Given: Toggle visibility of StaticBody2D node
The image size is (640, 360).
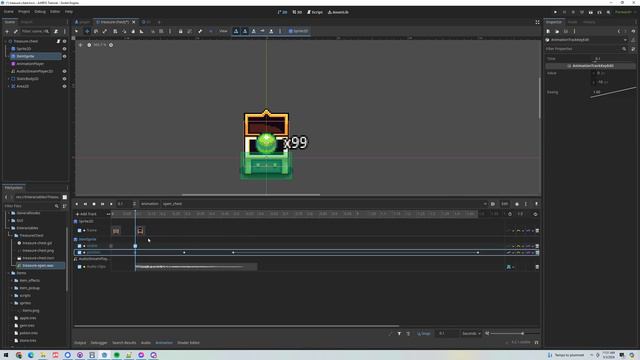Looking at the screenshot, I should (x=64, y=79).
